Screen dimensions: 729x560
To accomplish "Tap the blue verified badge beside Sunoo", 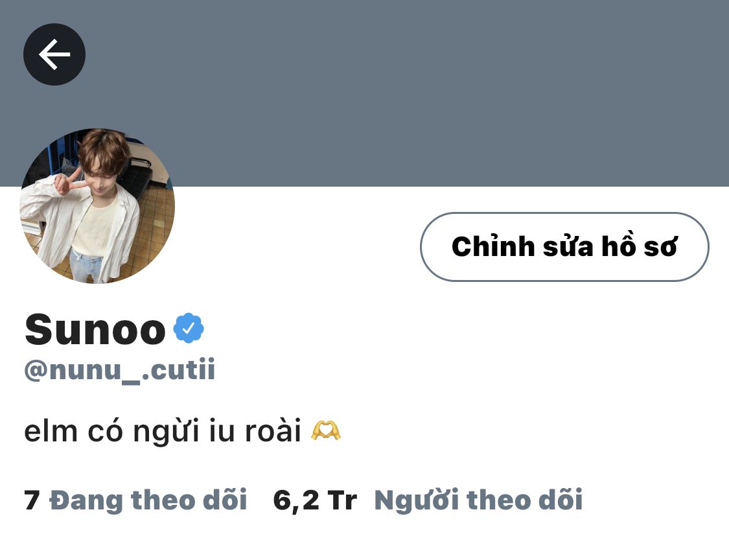I will pyautogui.click(x=189, y=329).
